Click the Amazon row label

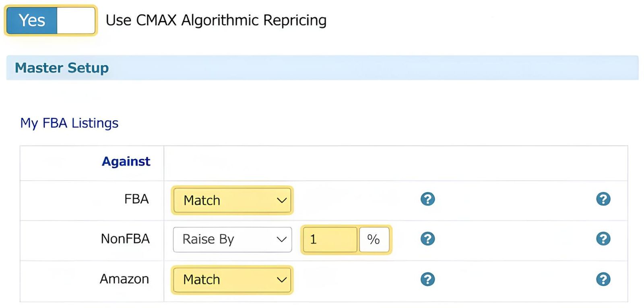coord(124,279)
